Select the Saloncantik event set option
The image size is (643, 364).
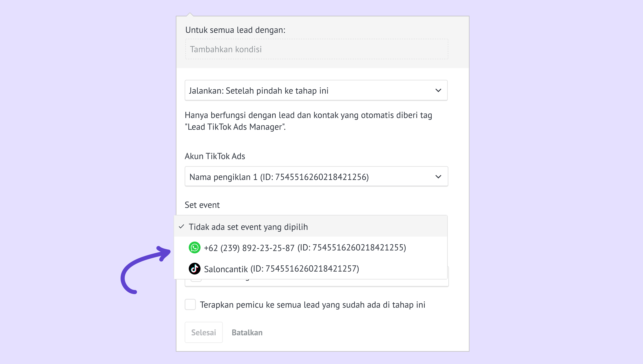tap(281, 269)
